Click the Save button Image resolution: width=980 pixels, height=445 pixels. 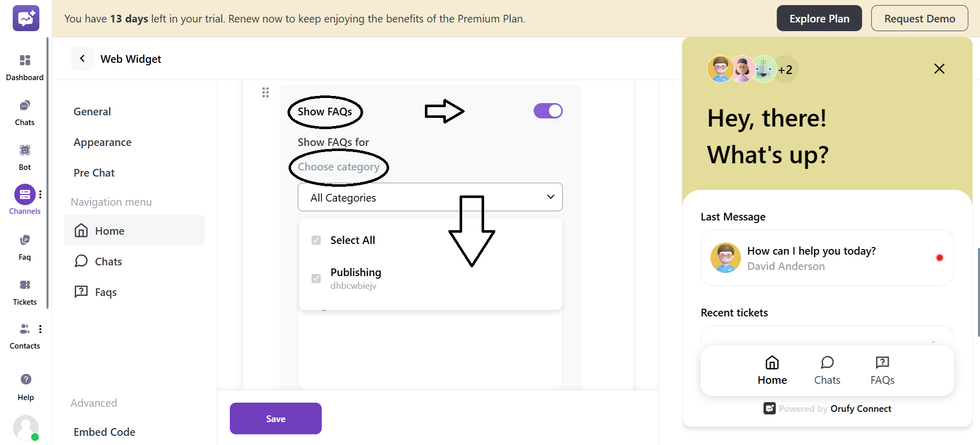click(x=275, y=418)
